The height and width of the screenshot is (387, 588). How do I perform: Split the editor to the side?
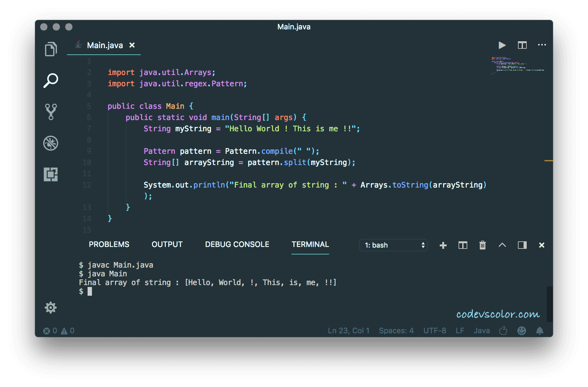pyautogui.click(x=522, y=45)
